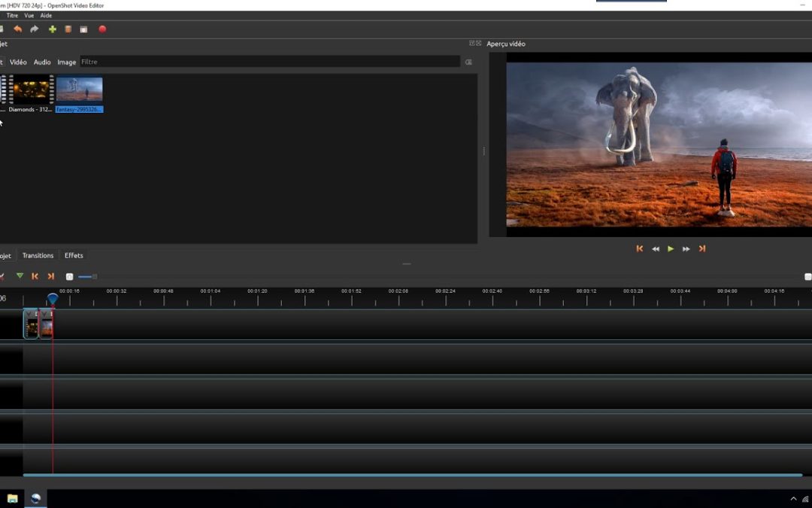Click the green plus import files icon
The image size is (812, 508).
53,29
